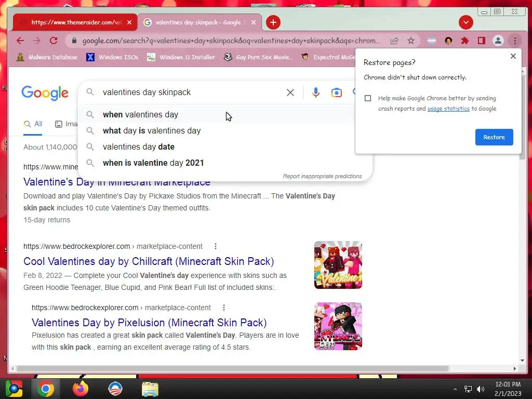Open the Chrome profile avatar button
Image resolution: width=532 pixels, height=399 pixels.
point(498,41)
